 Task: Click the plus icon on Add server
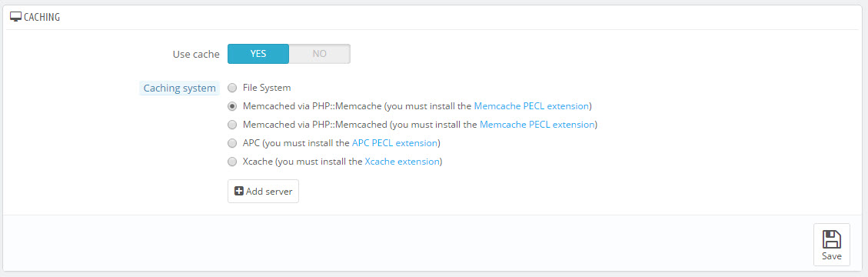pyautogui.click(x=239, y=191)
